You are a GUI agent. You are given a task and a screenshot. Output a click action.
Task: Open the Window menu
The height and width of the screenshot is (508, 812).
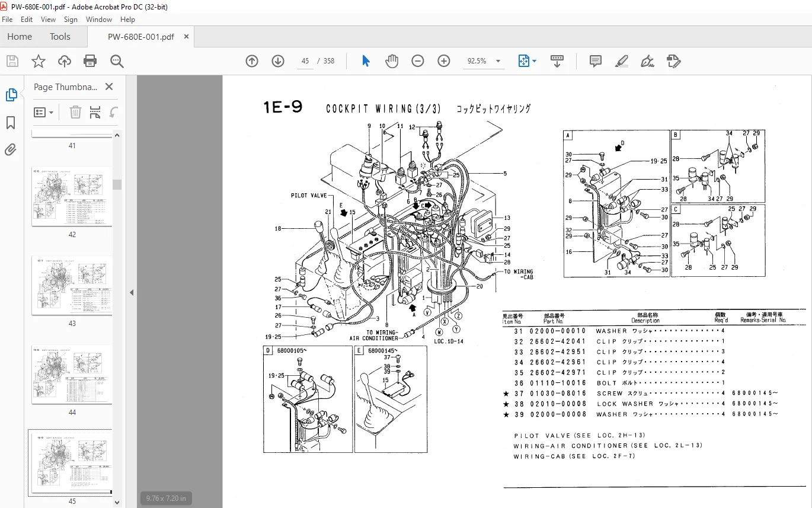pos(99,20)
